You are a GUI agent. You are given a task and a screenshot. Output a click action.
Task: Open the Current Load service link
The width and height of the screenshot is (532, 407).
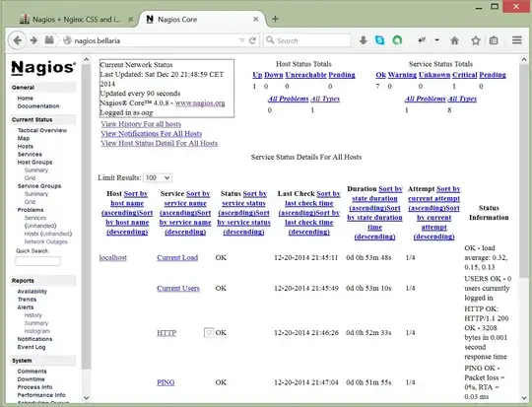tap(177, 257)
